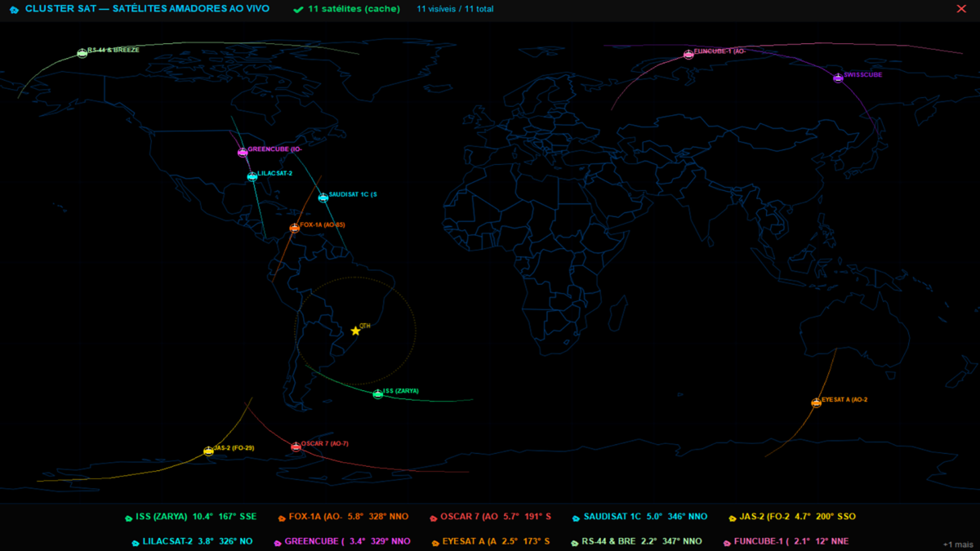
Task: Expand the '+1 mais' satellite list
Action: (x=958, y=544)
